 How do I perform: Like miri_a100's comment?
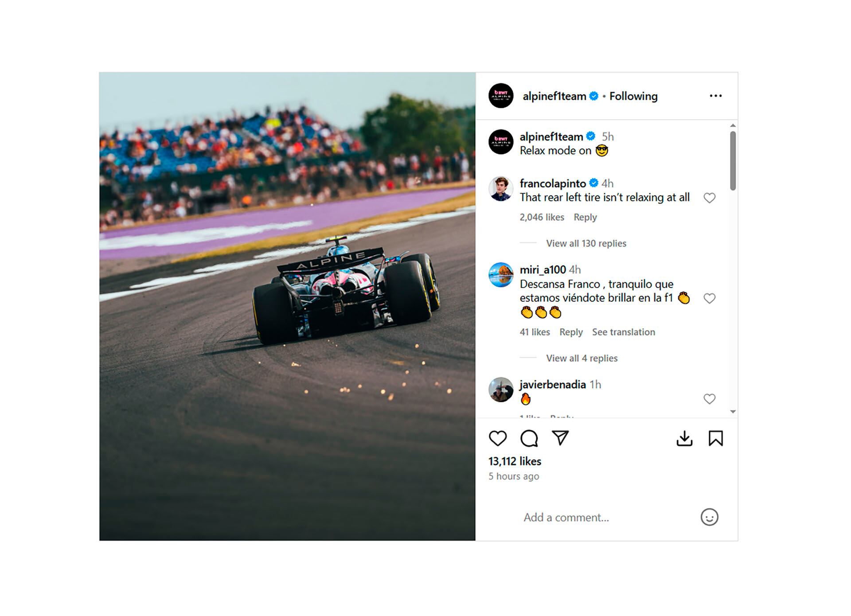709,298
